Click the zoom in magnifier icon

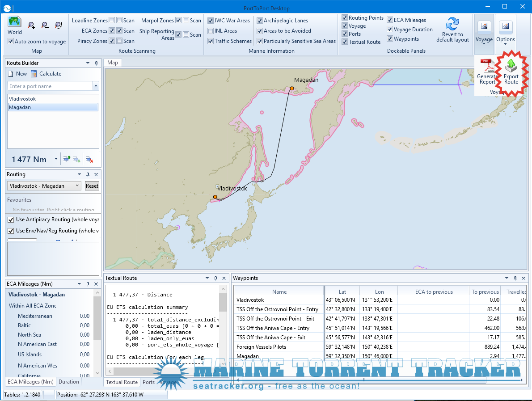click(x=31, y=25)
